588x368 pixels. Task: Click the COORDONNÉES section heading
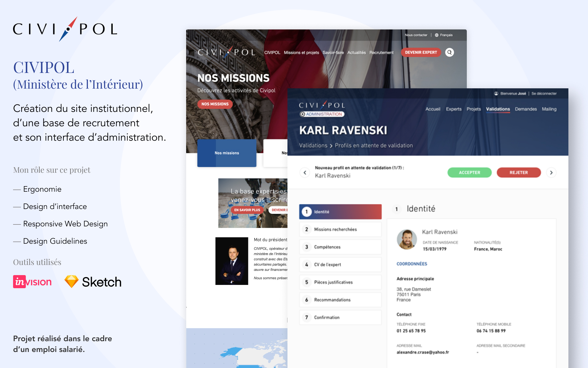click(412, 264)
